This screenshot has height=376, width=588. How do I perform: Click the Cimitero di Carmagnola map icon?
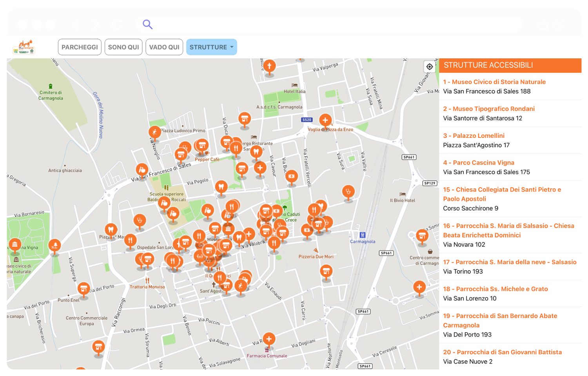click(x=51, y=86)
